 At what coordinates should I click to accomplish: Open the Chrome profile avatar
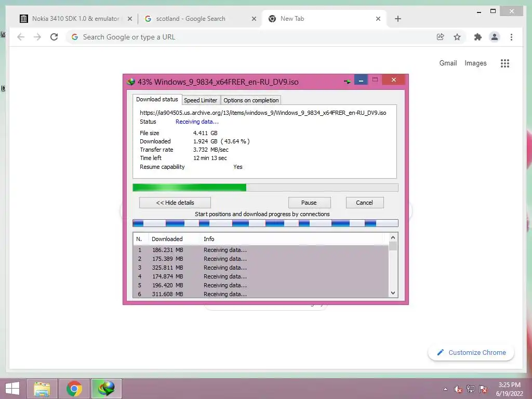pyautogui.click(x=495, y=37)
